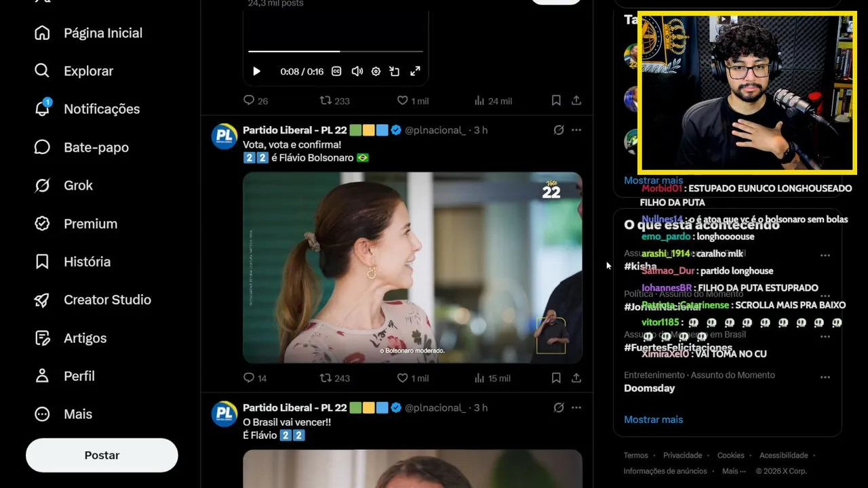
Task: Mute the video sound
Action: [x=357, y=71]
